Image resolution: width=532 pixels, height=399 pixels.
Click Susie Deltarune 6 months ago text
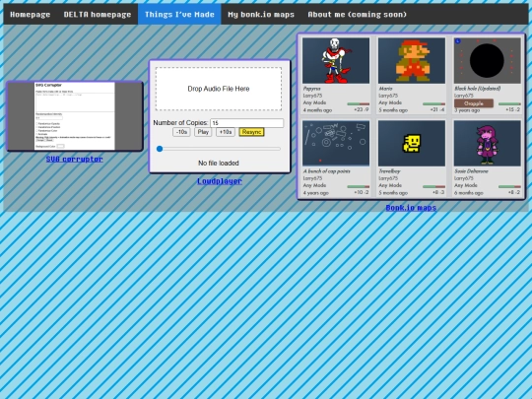469,193
